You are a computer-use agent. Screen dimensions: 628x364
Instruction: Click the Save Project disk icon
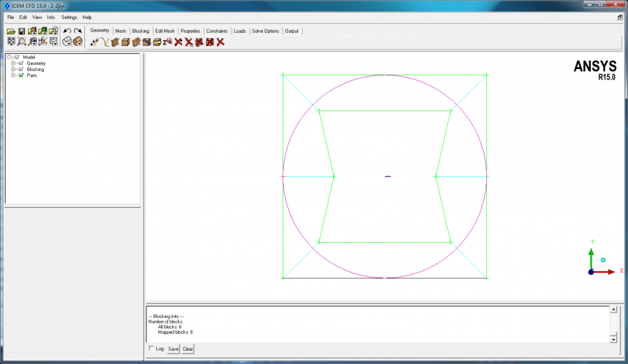coord(22,31)
